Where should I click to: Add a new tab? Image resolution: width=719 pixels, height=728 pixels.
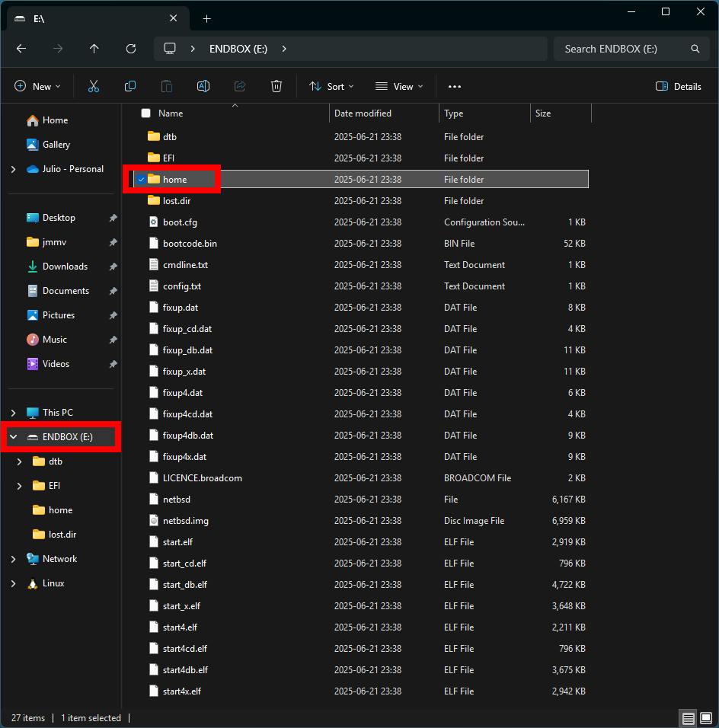coord(206,18)
